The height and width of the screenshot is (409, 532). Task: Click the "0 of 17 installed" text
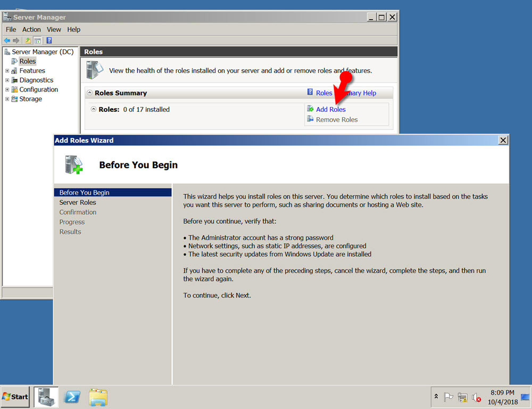(146, 109)
